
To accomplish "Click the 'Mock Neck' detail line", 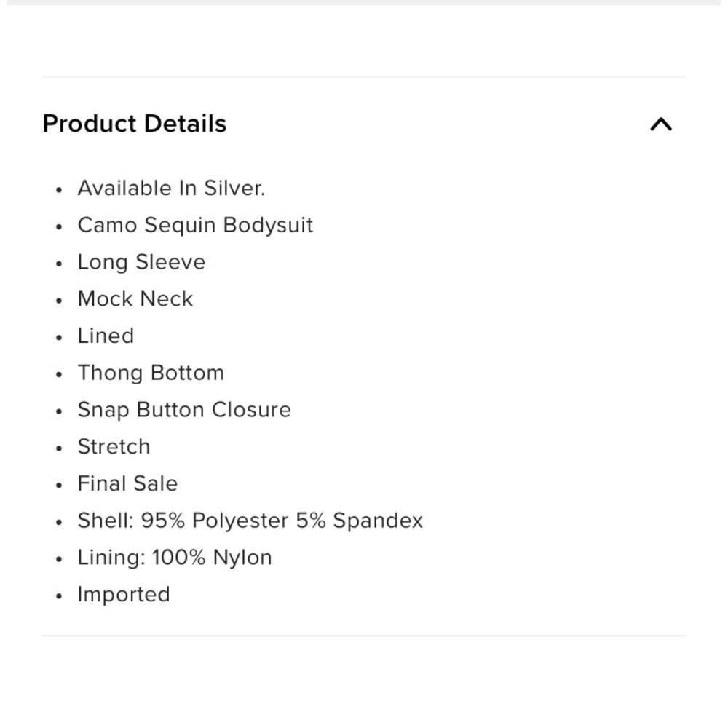I will click(x=135, y=299).
